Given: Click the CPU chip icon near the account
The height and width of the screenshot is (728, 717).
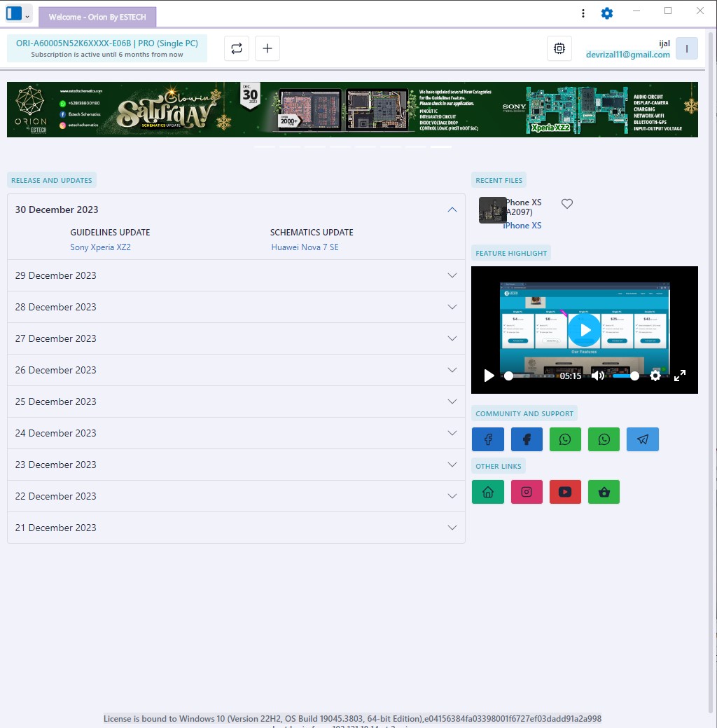Looking at the screenshot, I should [559, 48].
